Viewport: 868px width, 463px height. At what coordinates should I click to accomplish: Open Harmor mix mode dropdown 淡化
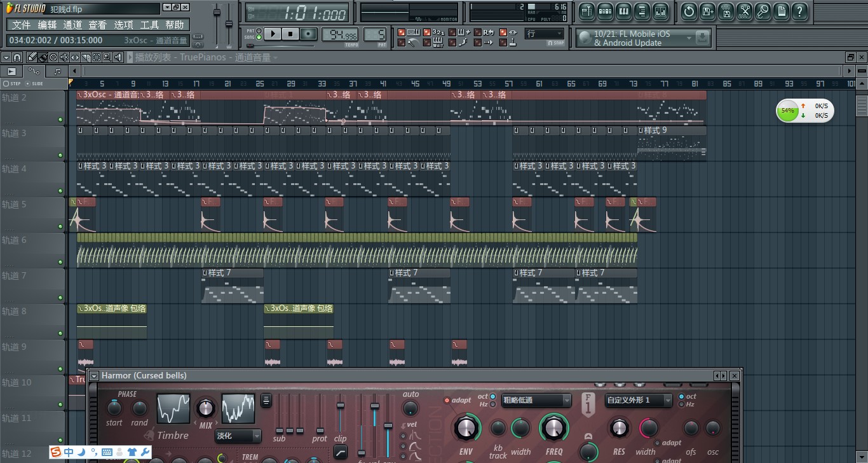238,436
